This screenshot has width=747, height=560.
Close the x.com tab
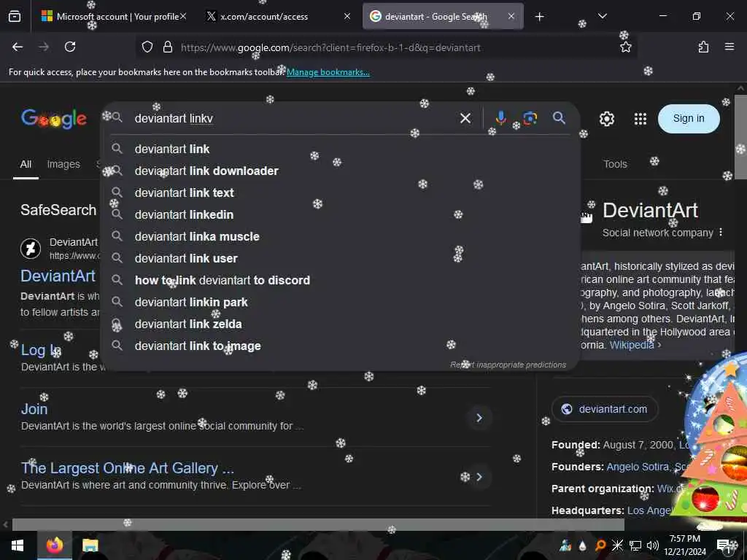pos(347,16)
